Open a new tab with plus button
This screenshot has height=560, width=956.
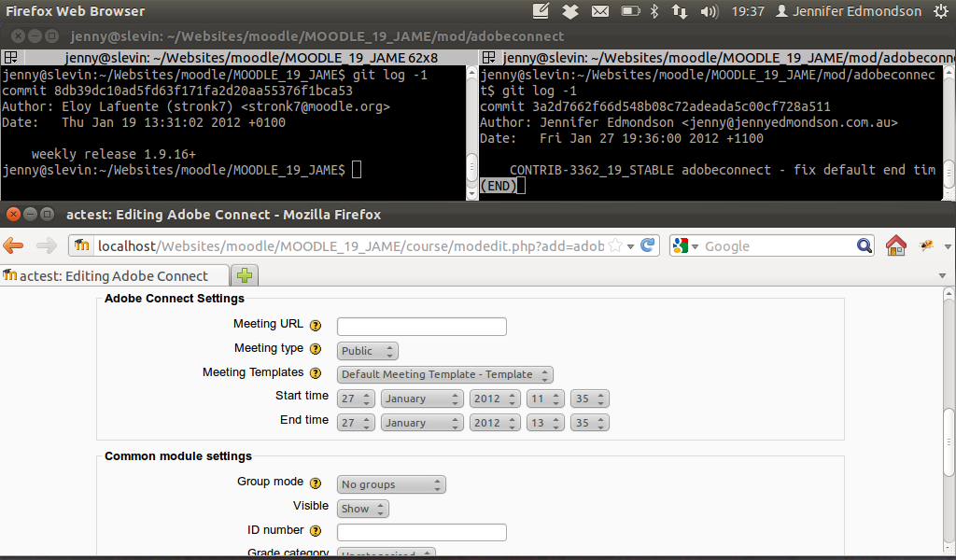[245, 275]
